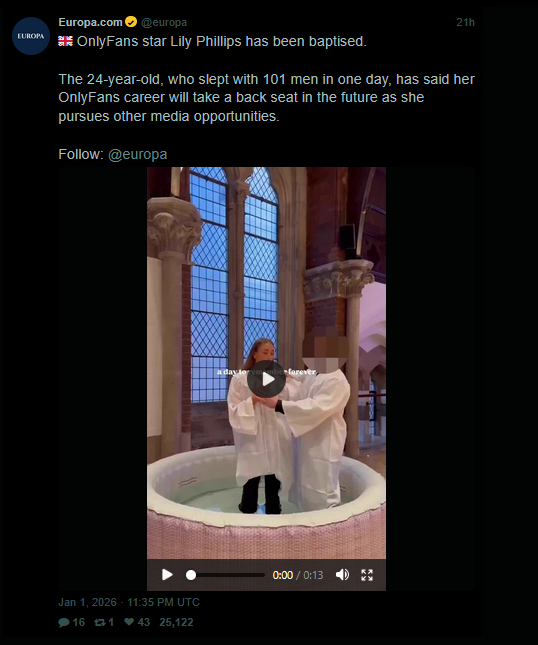Seek using the video progress slider handle

click(191, 575)
